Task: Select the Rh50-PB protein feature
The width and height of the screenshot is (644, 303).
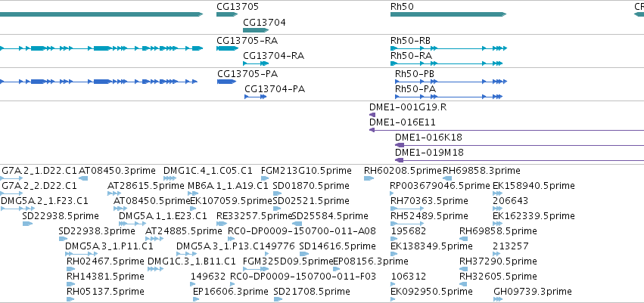Action: [451, 82]
